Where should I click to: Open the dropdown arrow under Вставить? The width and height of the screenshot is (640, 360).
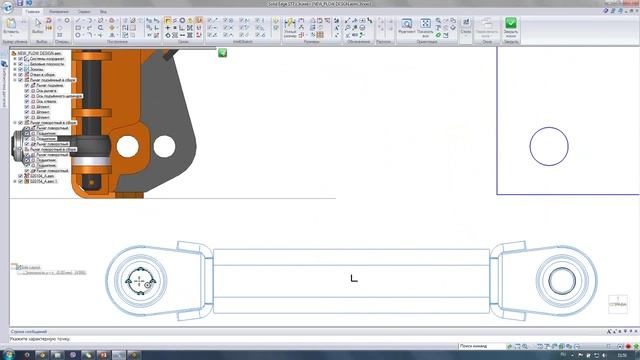(11, 36)
